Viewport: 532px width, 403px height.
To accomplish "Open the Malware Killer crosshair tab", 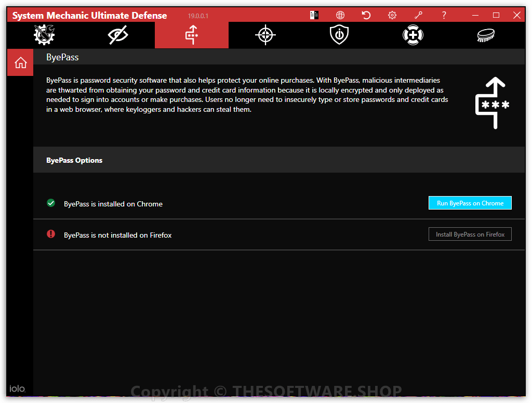I will [x=265, y=35].
